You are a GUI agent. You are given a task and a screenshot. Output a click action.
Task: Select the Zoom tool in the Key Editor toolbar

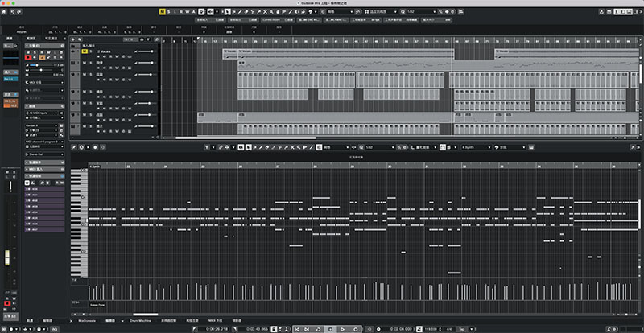(x=299, y=147)
